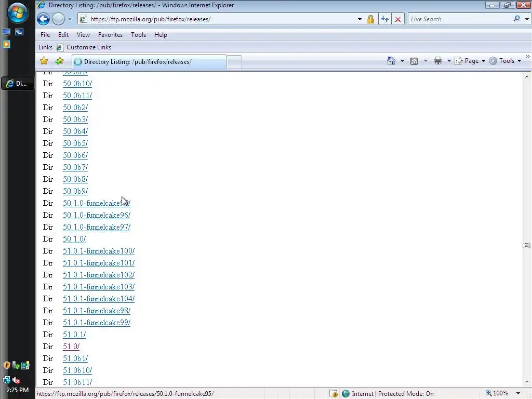Viewport: 532px width, 399px height.
Task: Click Show Desktop quick launch icon
Action: click(x=6, y=32)
